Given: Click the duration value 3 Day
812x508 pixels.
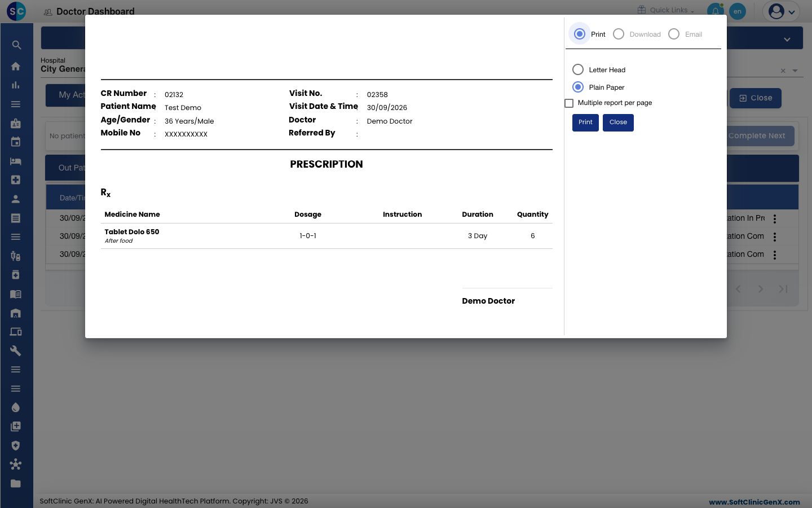Looking at the screenshot, I should tap(478, 236).
